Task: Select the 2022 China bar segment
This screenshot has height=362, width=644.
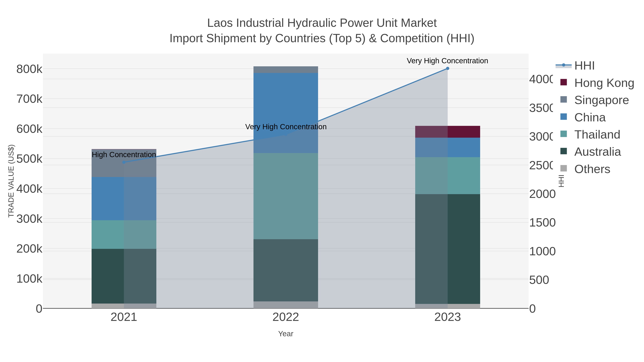Action: 286,113
